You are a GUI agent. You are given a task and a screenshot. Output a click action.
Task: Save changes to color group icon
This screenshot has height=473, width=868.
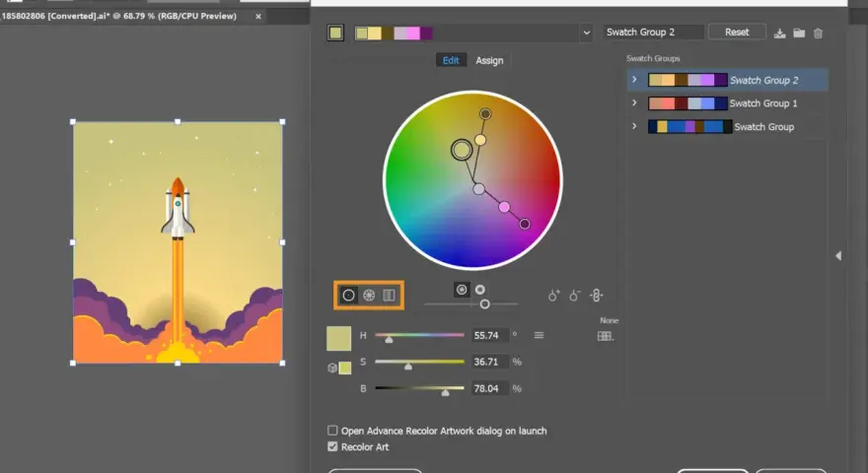779,34
